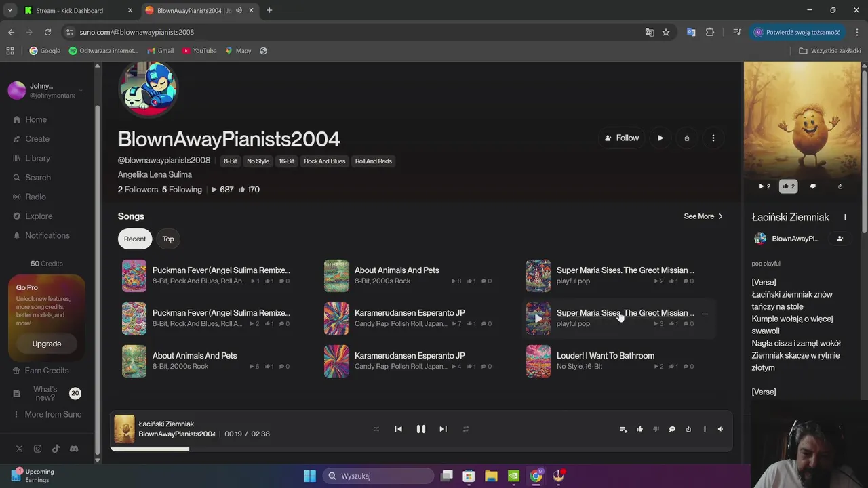Select the Rock And Blues tag
868x488 pixels.
pyautogui.click(x=325, y=161)
